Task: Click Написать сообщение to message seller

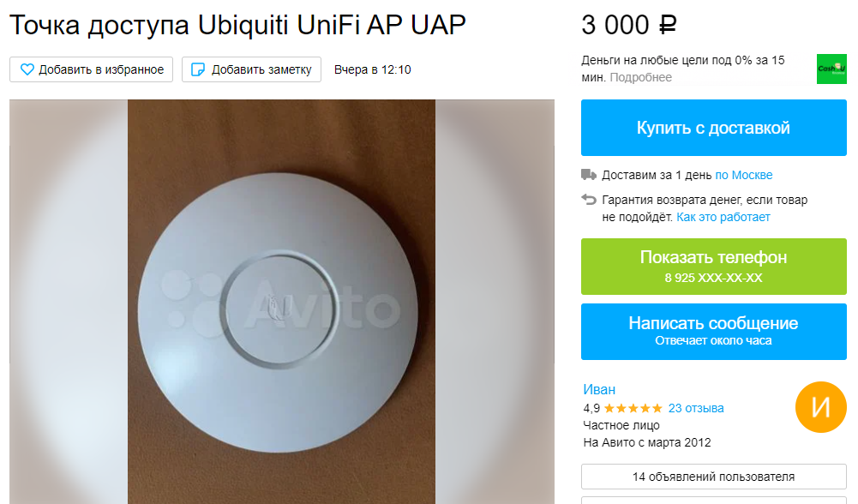Action: [713, 332]
